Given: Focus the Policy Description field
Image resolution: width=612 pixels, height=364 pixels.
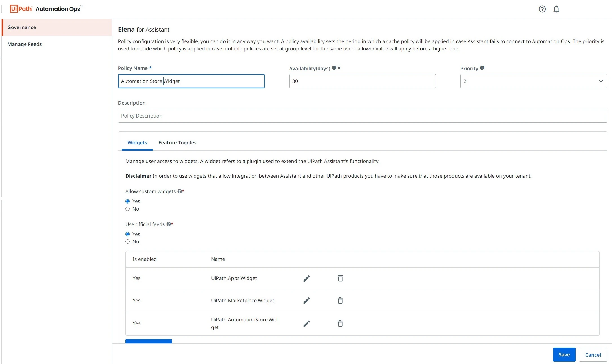Looking at the screenshot, I should coord(363,116).
